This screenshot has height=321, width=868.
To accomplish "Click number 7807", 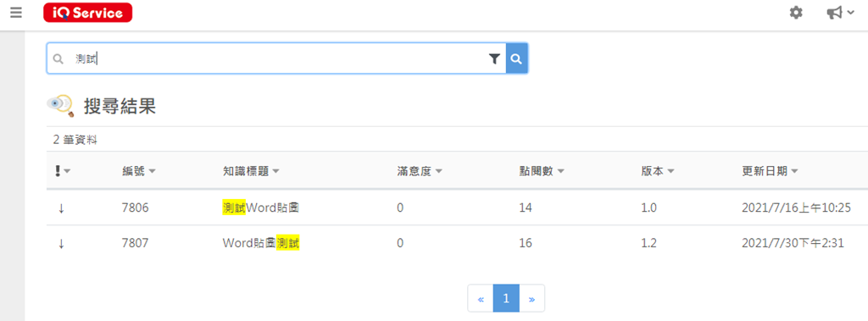I will (x=135, y=243).
